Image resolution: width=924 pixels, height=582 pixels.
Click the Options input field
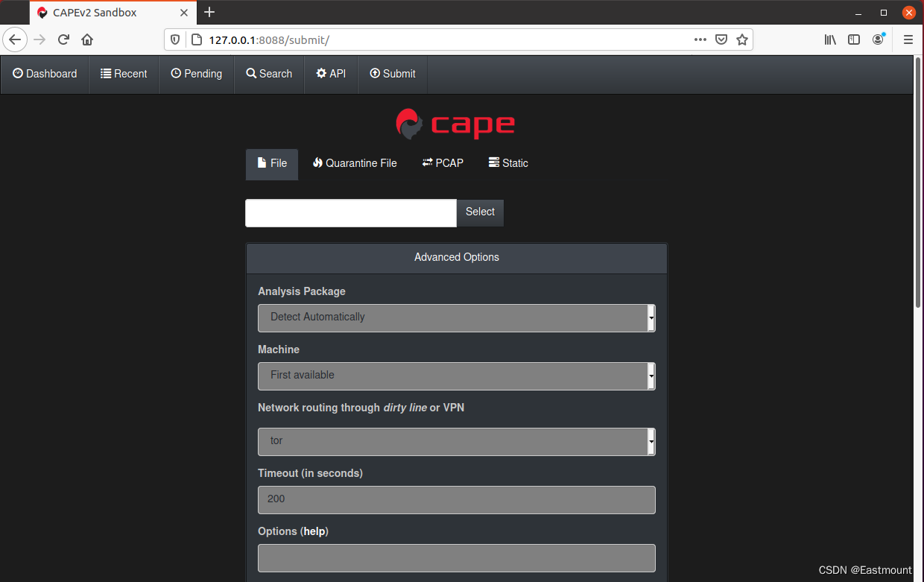(x=457, y=557)
